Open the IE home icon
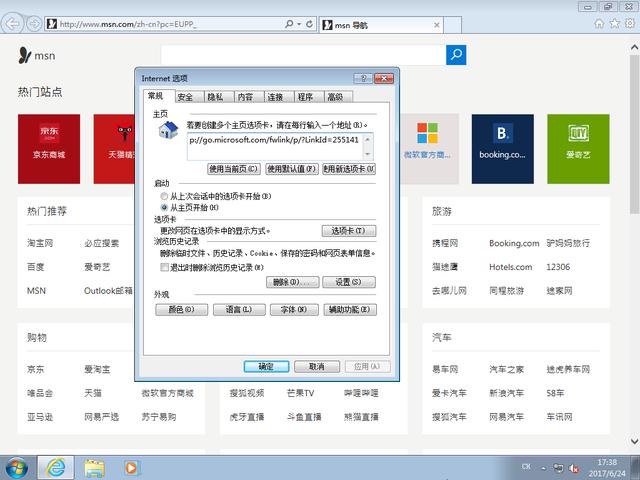 click(x=599, y=24)
